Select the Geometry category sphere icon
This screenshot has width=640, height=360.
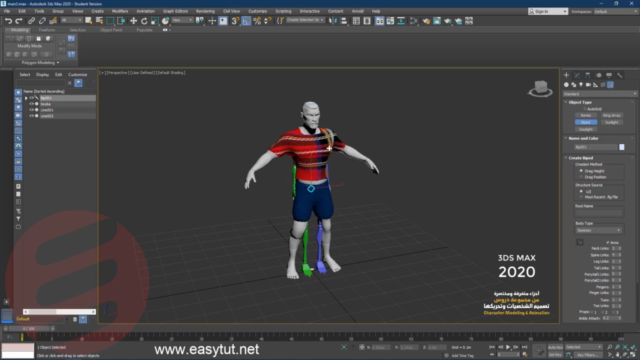point(566,85)
